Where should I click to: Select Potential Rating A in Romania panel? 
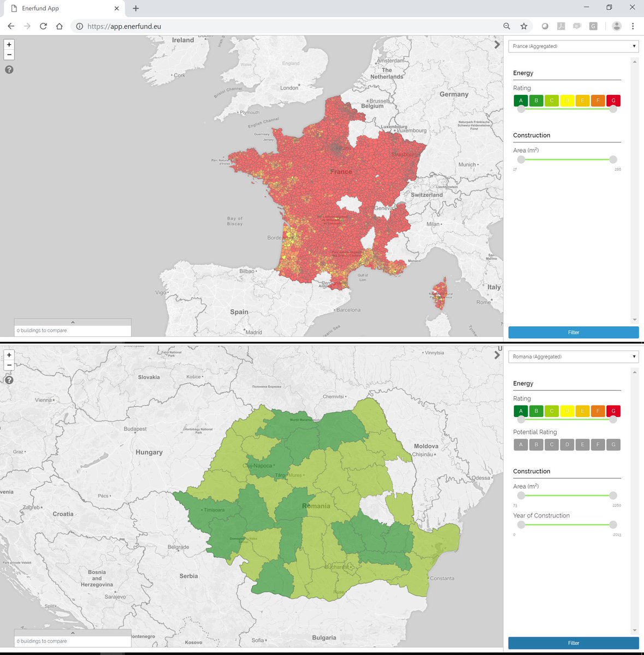point(521,445)
